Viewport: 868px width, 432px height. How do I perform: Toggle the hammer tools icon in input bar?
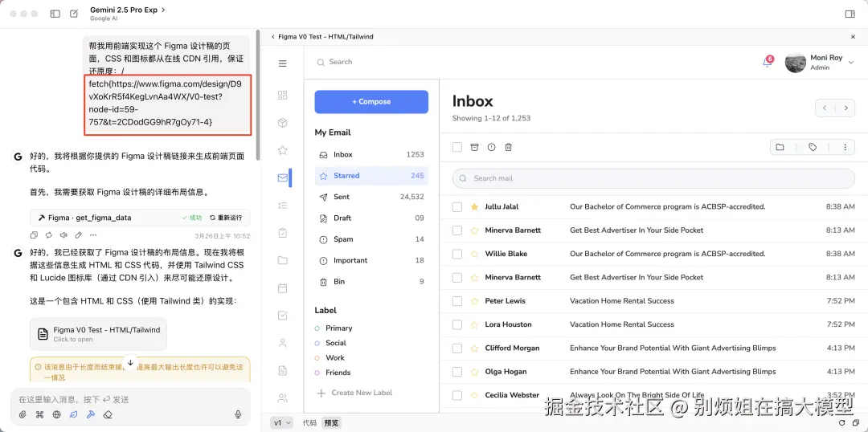91,414
